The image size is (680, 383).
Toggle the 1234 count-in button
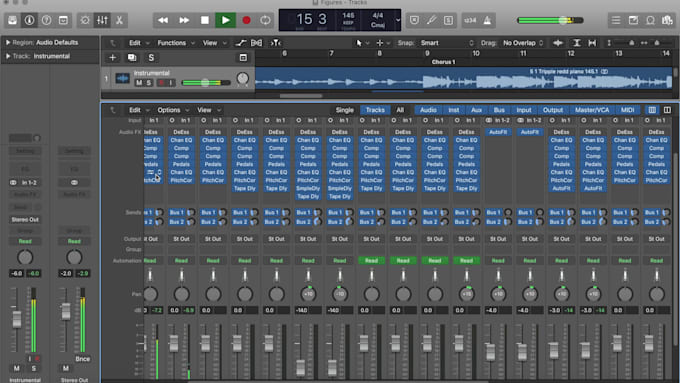470,20
